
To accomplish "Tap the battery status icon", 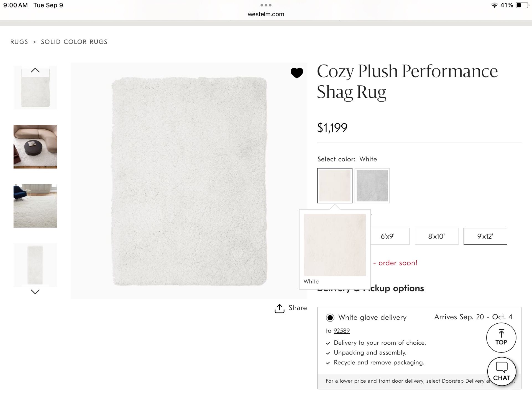I will point(522,5).
